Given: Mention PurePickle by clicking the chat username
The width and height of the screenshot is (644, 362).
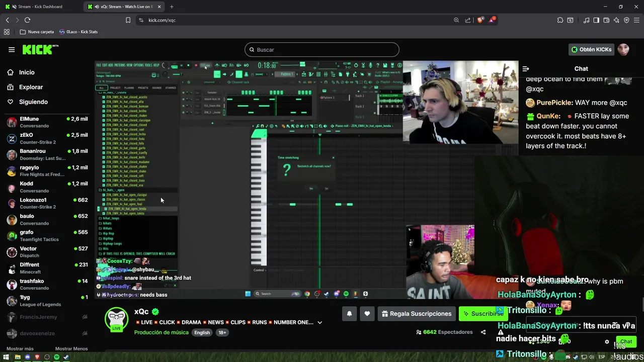Looking at the screenshot, I should (554, 103).
